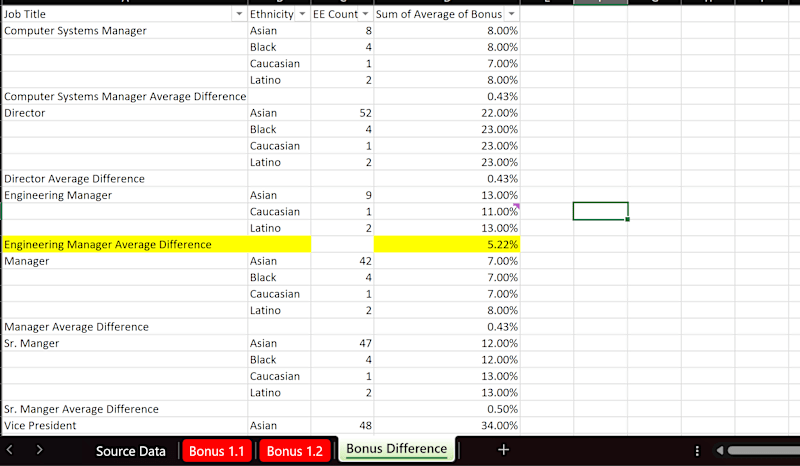Click Computer Systems Manager Average Difference cell
The height and width of the screenshot is (466, 800).
[x=125, y=96]
